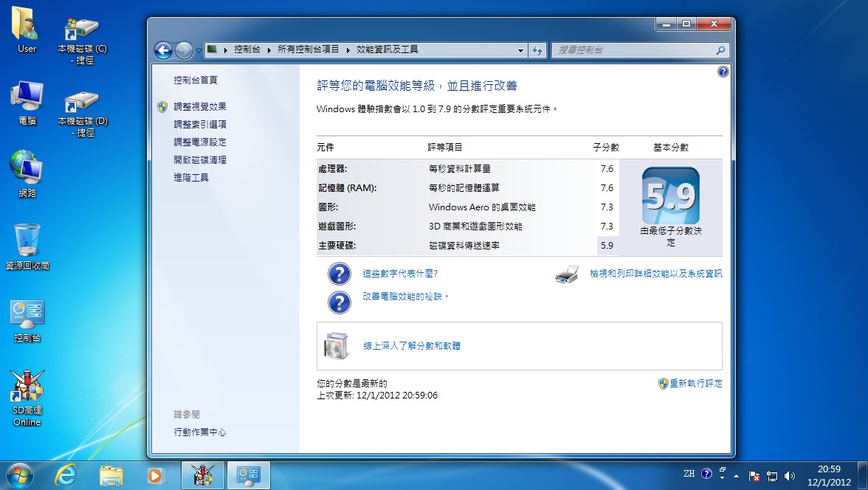The width and height of the screenshot is (868, 490).
Task: Click 線上深入了解分數和軟體 link
Action: (412, 346)
